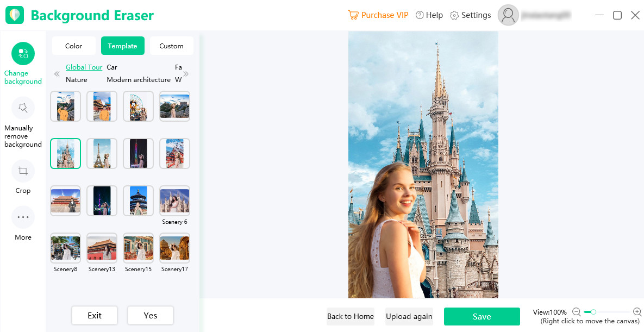644x332 pixels.
Task: Open the Manually remove background tool
Action: coord(23,108)
